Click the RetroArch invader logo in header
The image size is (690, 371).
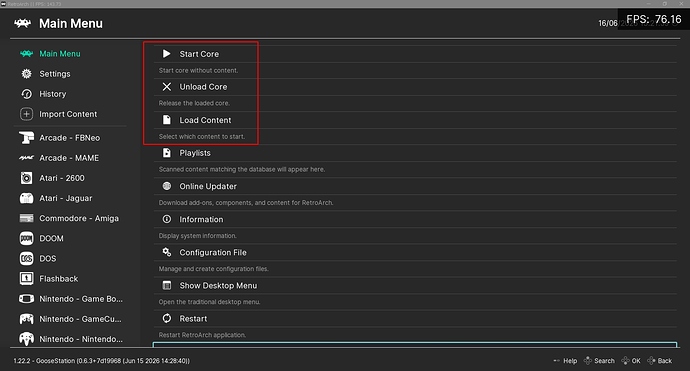point(22,23)
